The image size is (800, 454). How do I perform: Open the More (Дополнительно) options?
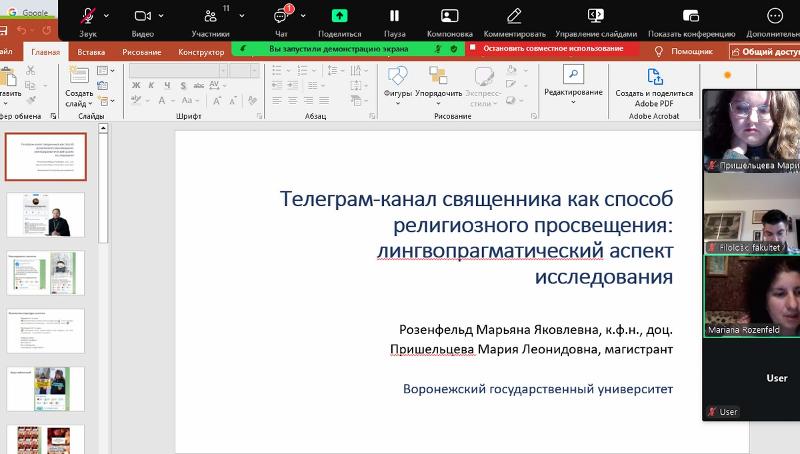pyautogui.click(x=775, y=16)
